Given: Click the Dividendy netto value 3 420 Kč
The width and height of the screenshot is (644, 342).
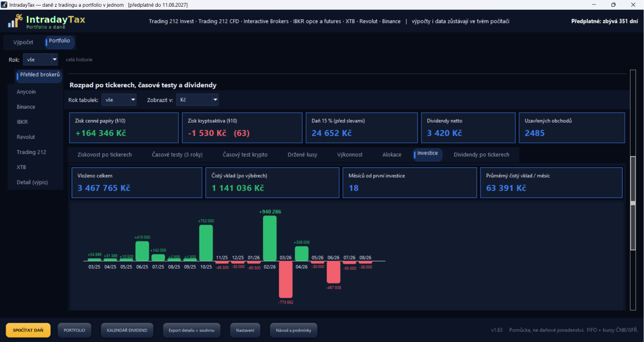Looking at the screenshot, I should pyautogui.click(x=444, y=133).
